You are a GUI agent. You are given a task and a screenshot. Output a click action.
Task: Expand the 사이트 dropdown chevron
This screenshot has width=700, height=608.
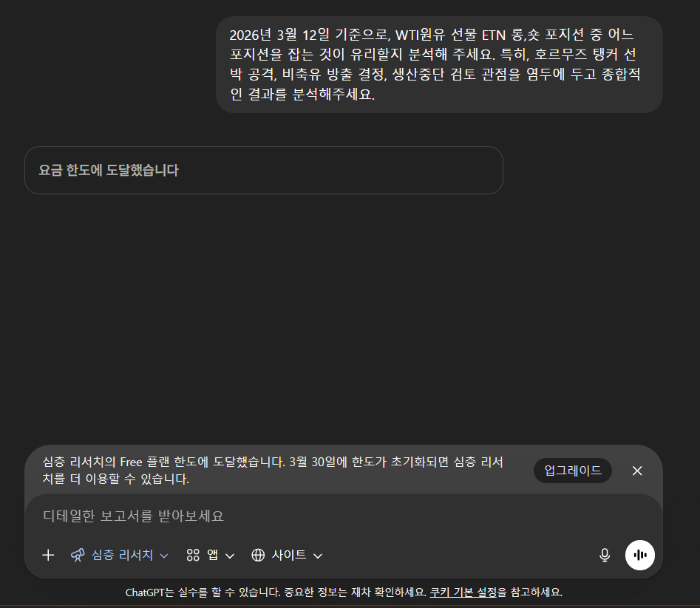pos(318,556)
